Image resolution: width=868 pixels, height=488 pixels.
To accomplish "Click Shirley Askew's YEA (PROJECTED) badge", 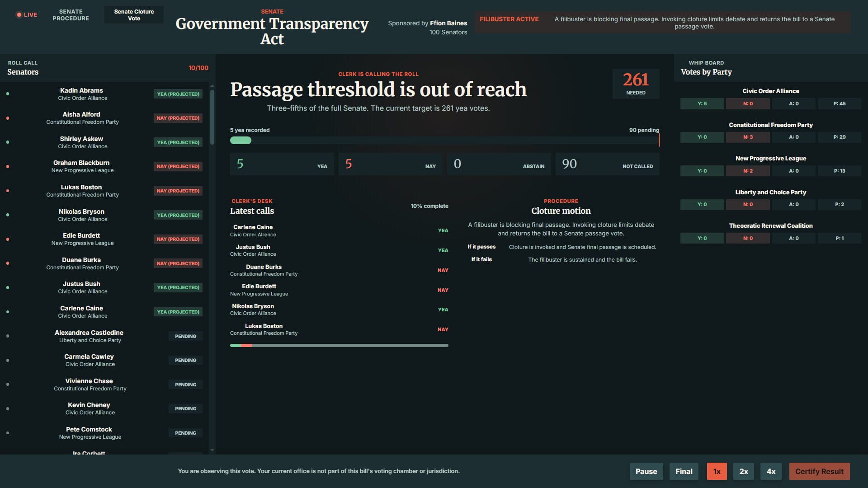I will tap(178, 142).
